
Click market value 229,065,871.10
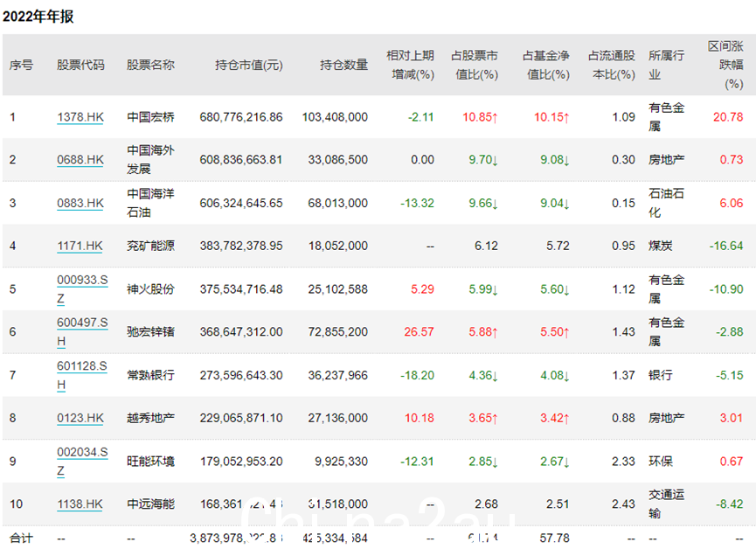coord(241,418)
